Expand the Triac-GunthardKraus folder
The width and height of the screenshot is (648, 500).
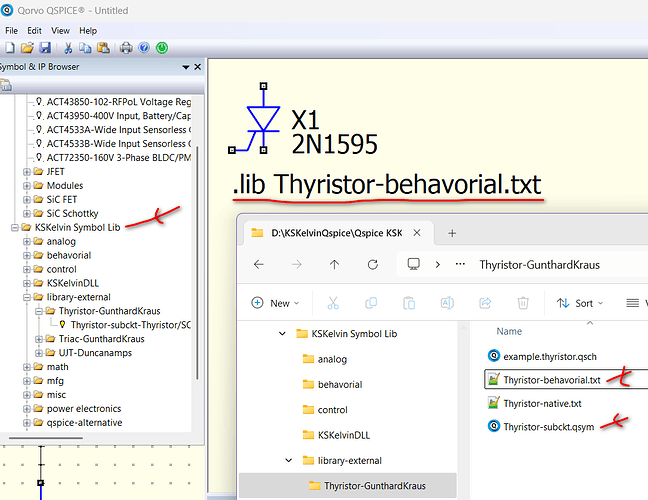click(39, 339)
